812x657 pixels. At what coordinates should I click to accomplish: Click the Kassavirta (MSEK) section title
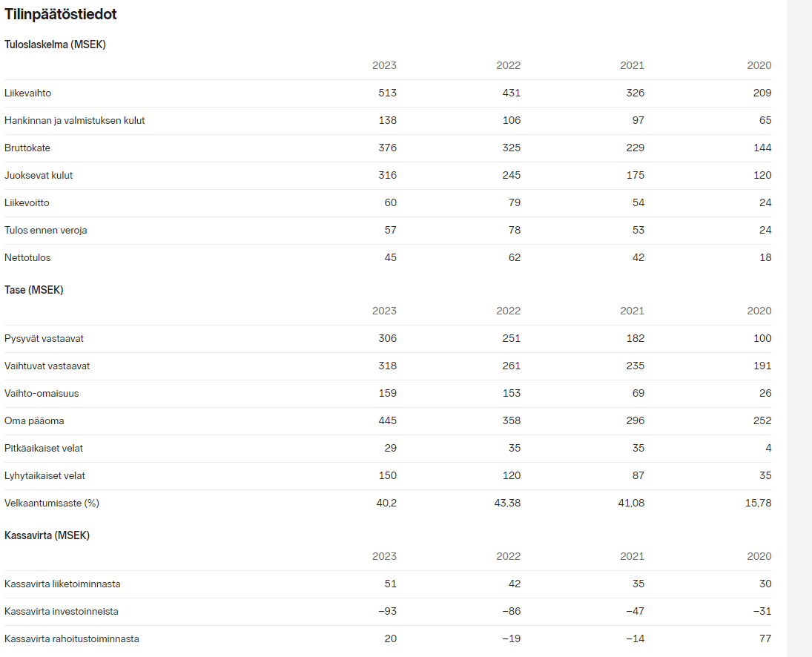(47, 535)
